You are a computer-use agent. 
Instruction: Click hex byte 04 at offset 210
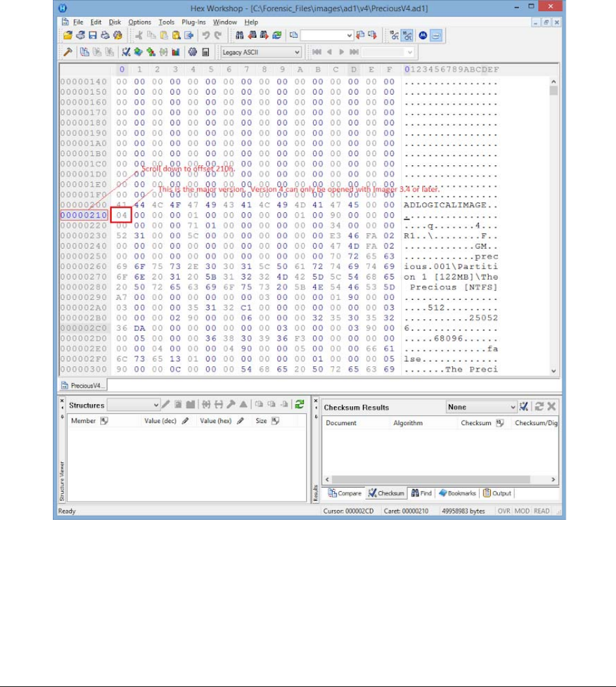(121, 215)
